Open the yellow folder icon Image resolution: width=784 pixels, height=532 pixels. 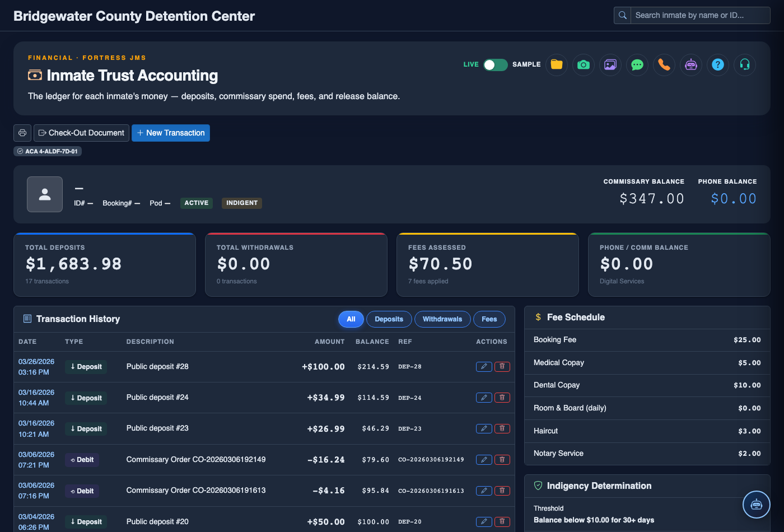(557, 65)
